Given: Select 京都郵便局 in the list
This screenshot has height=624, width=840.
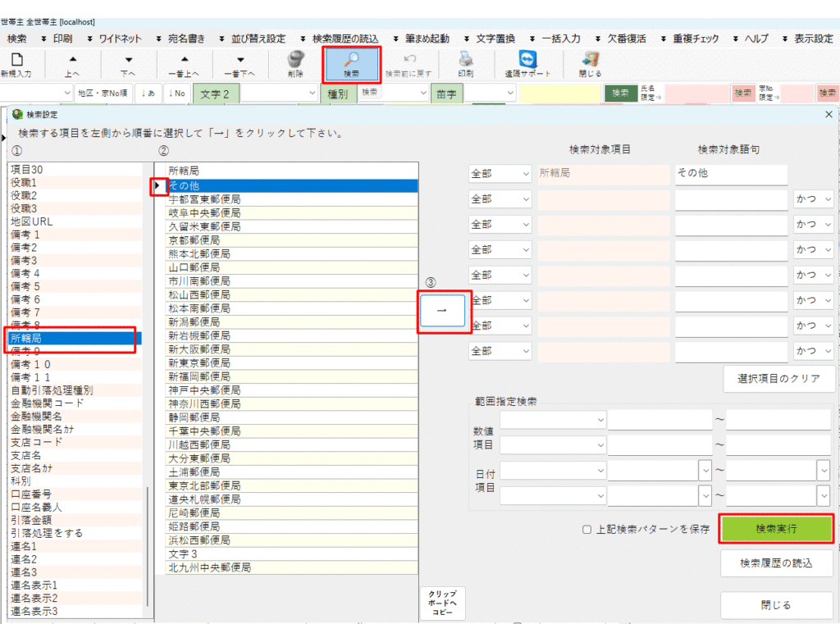Looking at the screenshot, I should [194, 240].
